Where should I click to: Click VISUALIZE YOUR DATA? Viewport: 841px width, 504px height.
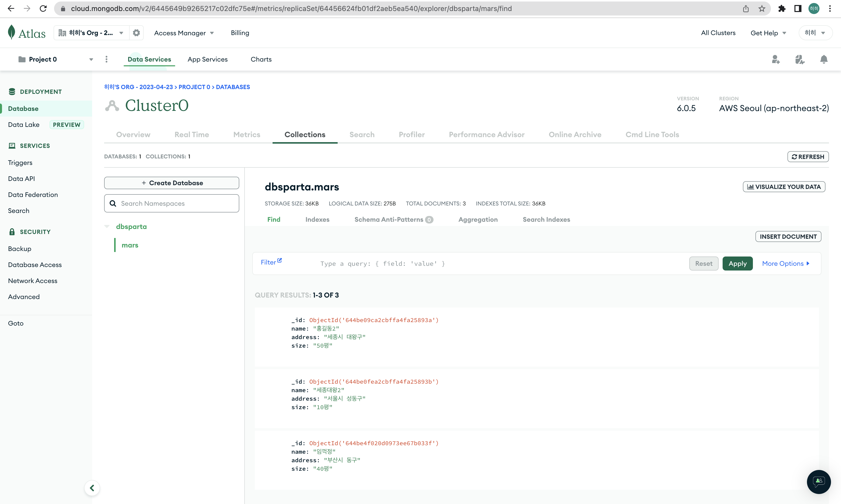[784, 186]
